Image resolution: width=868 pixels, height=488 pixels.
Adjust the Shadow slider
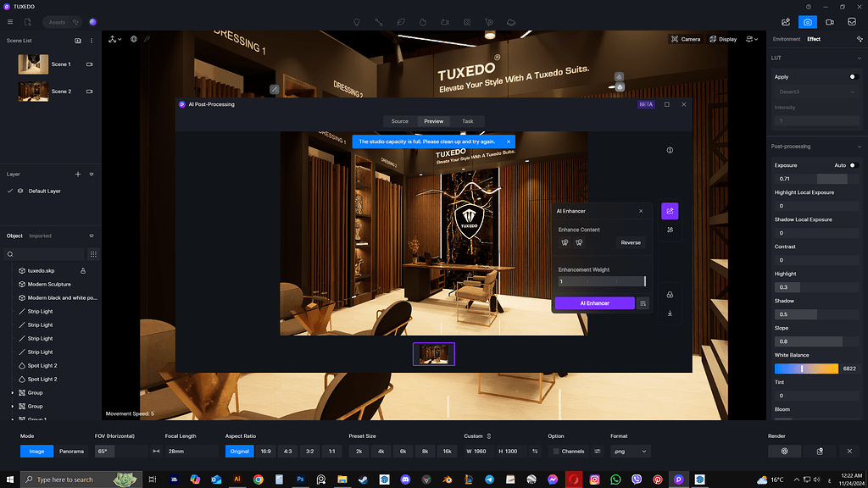816,314
